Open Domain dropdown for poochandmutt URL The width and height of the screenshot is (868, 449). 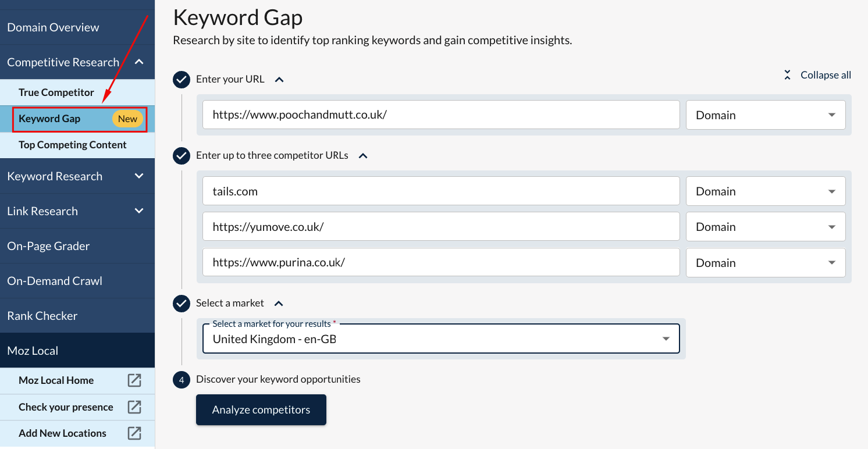pyautogui.click(x=766, y=115)
